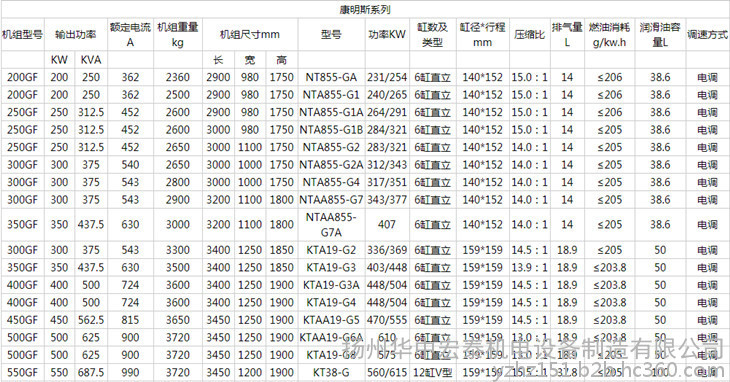The image size is (730, 382).
Task: Select the 机组尺寸mm header cell
Action: tap(250, 34)
